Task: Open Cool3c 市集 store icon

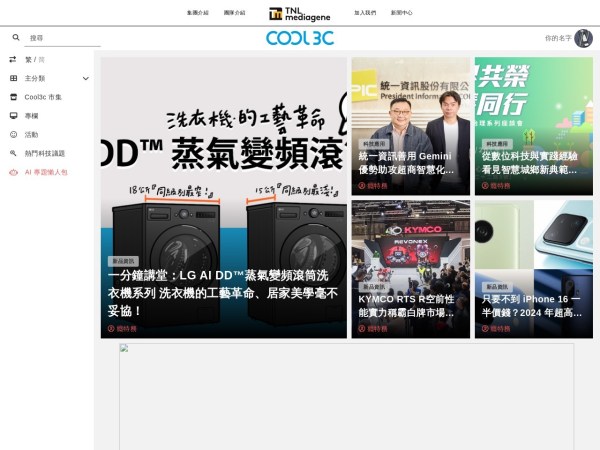Action: [13, 97]
